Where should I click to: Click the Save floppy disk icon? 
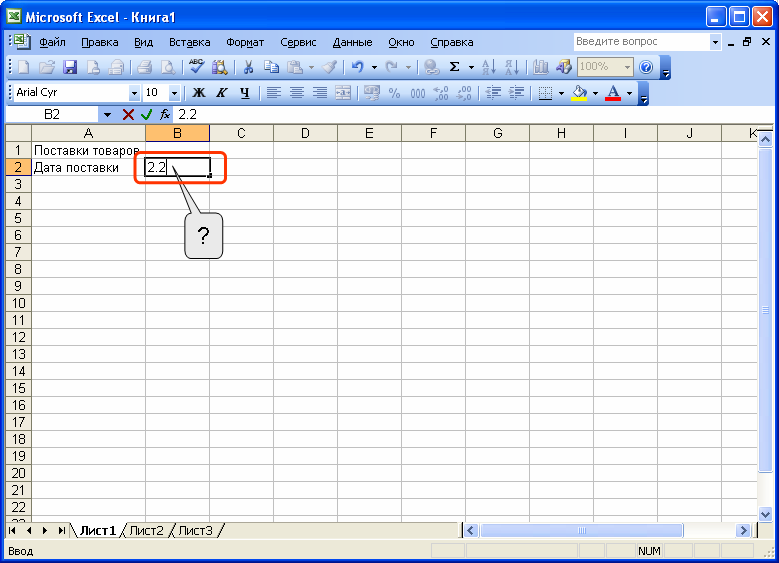coord(70,67)
